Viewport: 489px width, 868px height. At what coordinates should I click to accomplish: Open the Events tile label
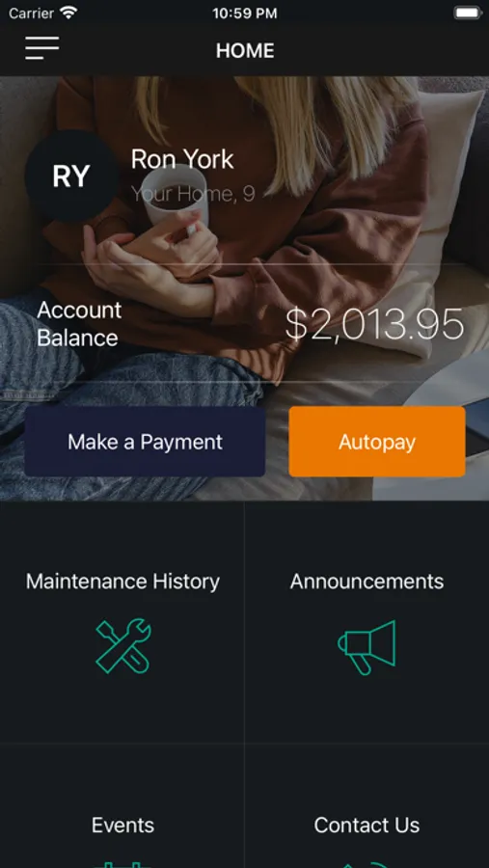pos(122,826)
